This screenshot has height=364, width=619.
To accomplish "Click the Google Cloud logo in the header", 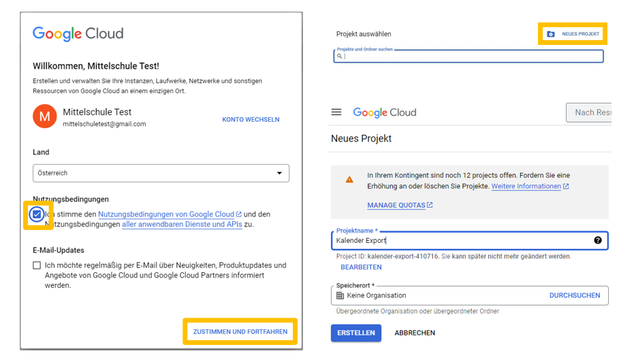I will tap(384, 112).
